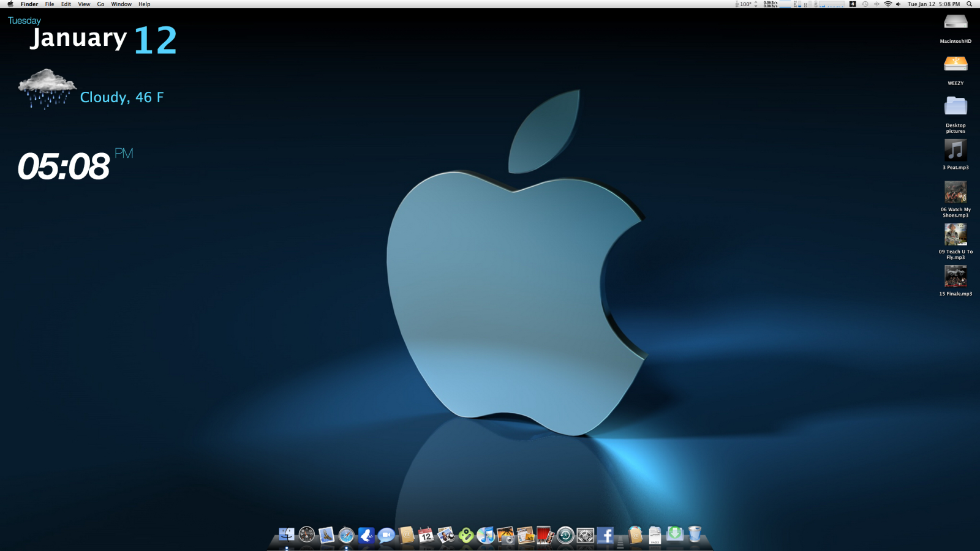Select Desktop pictures folder icon
980x551 pixels.
956,106
